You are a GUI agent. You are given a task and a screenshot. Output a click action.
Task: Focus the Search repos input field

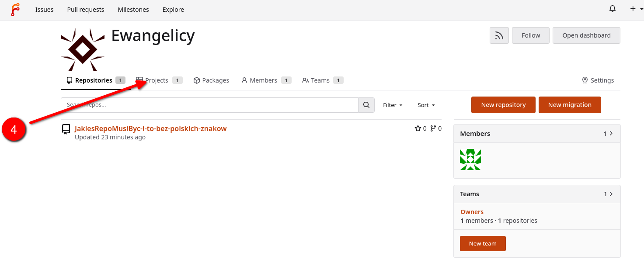[210, 105]
